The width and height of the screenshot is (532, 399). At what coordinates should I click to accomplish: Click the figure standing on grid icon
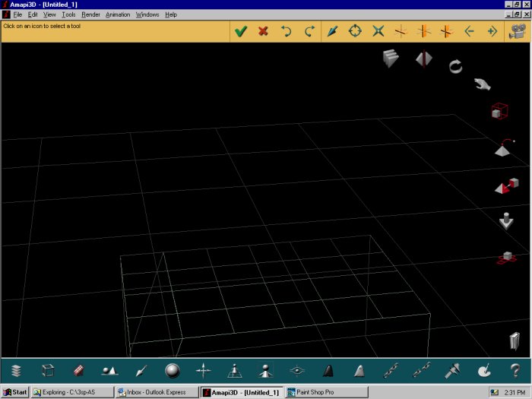click(x=234, y=371)
